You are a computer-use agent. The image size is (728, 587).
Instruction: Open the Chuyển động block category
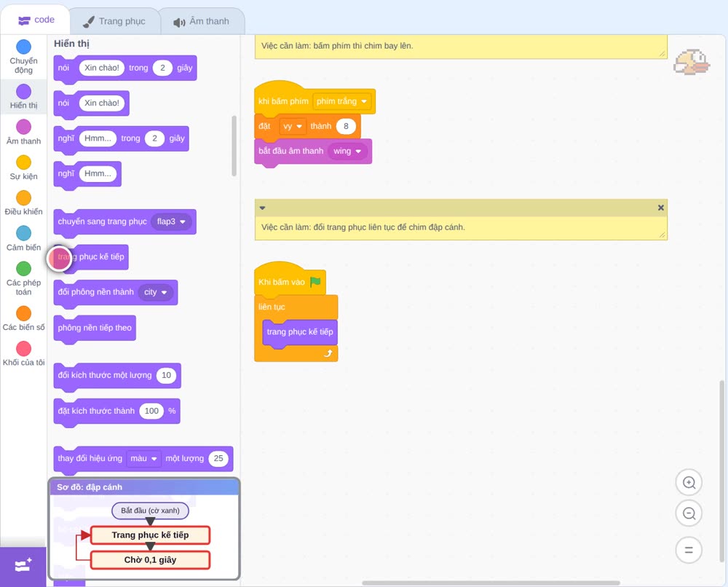[x=24, y=57]
